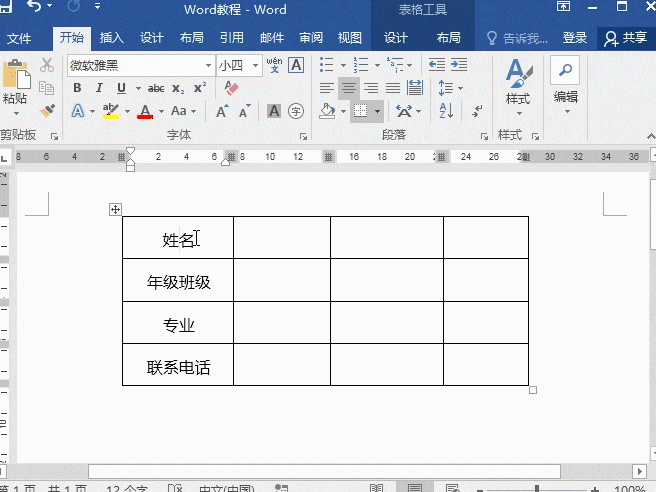Viewport: 656px width, 492px height.
Task: Open font dialog launcher in 字体 group
Action: click(304, 136)
